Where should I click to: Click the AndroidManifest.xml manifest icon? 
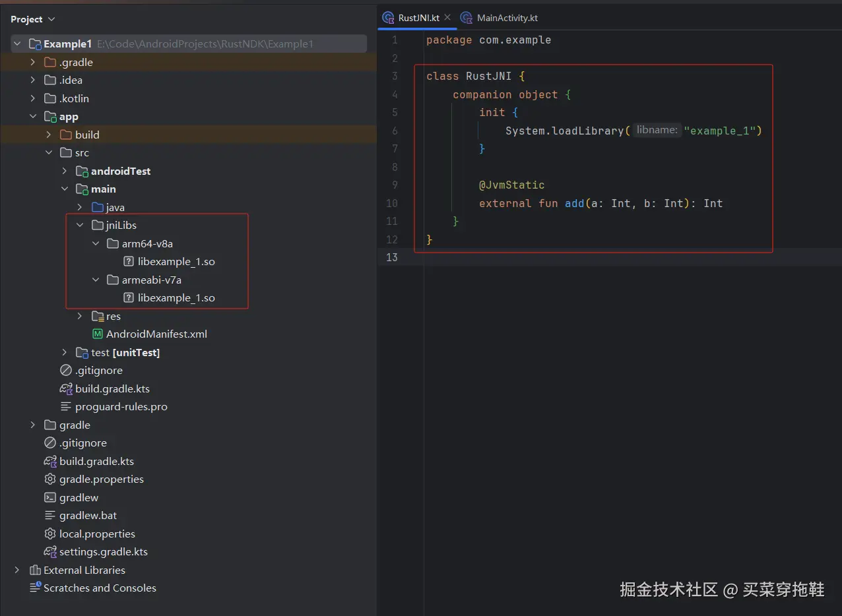pyautogui.click(x=98, y=334)
